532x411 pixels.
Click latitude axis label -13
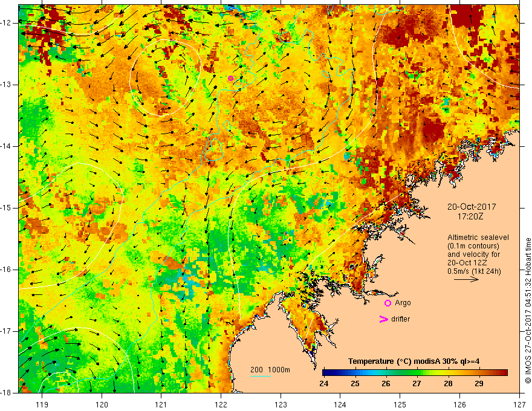[x=6, y=85]
